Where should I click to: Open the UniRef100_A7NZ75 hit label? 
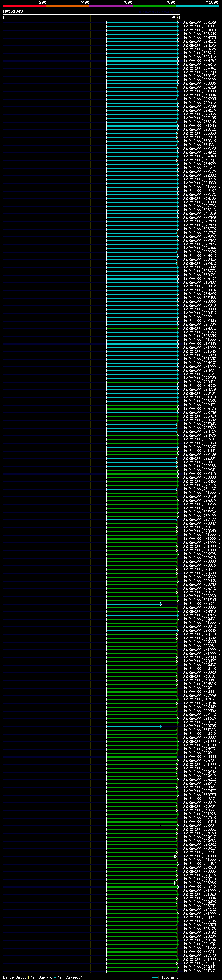(x=199, y=38)
